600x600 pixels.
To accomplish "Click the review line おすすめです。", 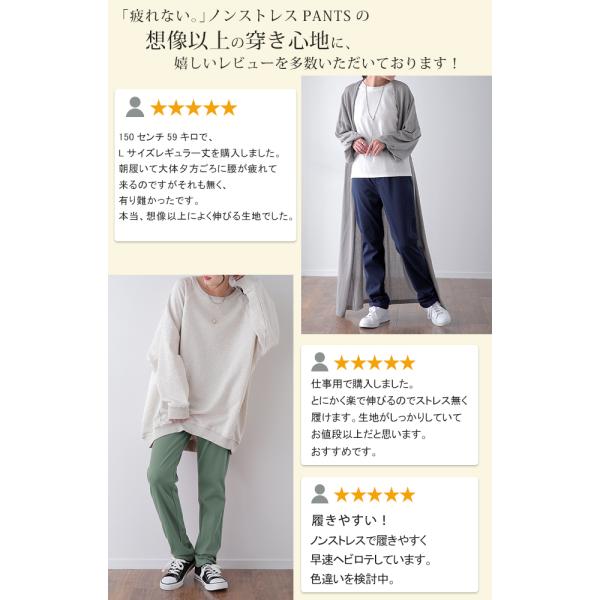I will click(x=344, y=452).
